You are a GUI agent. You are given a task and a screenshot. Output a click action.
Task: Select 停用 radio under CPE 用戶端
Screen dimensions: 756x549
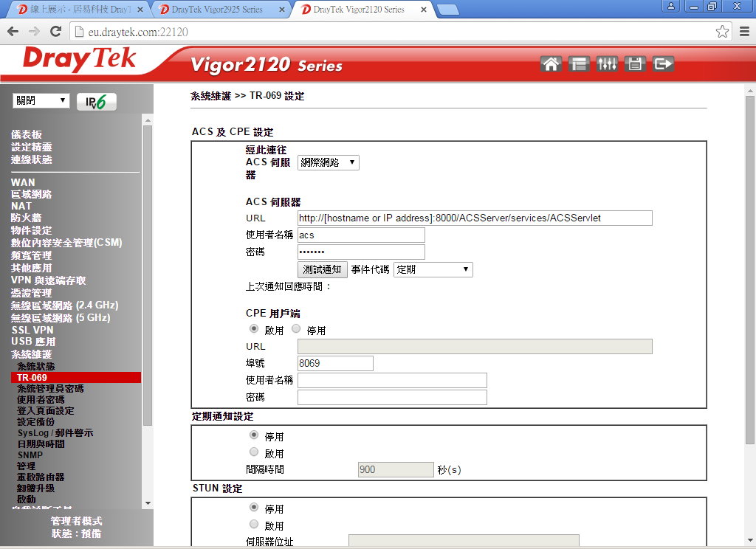pos(296,328)
